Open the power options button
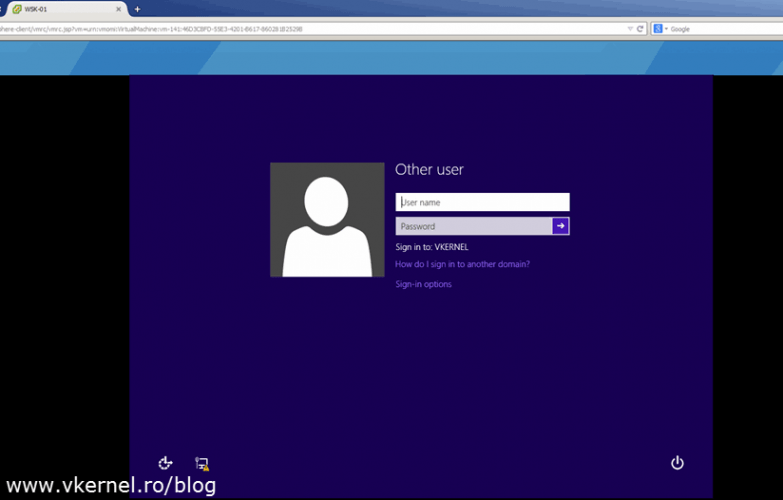This screenshot has width=783, height=500. click(x=677, y=463)
